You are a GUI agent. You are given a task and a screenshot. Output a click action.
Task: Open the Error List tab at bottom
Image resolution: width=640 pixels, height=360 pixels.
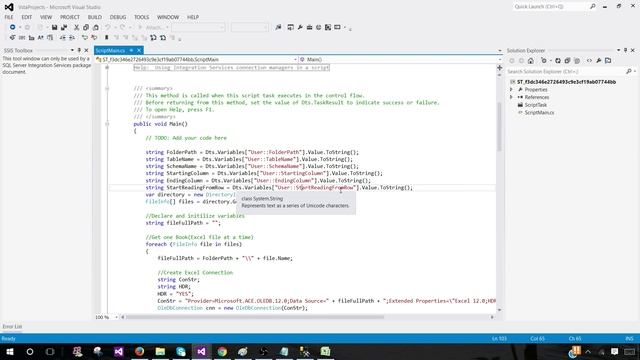point(12,327)
